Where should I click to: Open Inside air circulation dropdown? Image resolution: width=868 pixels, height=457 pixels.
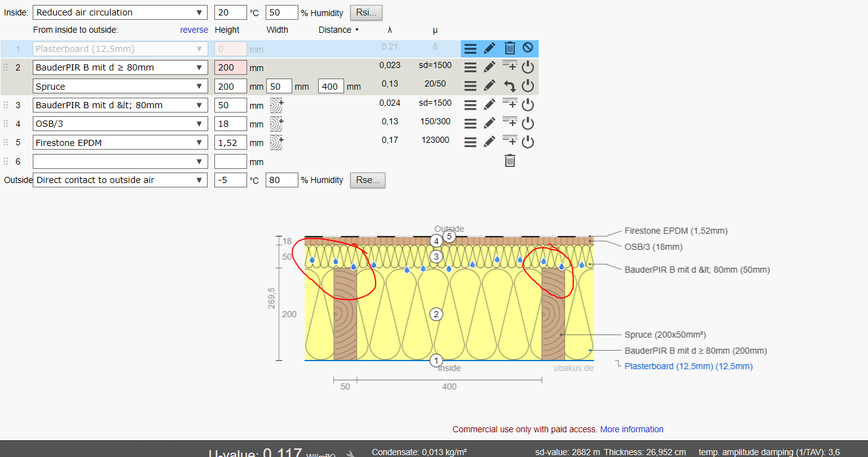[120, 12]
